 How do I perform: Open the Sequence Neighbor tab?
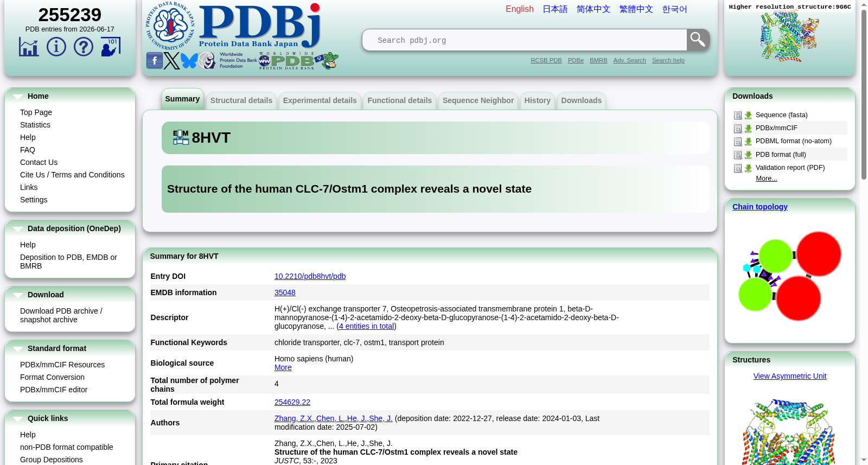478,100
